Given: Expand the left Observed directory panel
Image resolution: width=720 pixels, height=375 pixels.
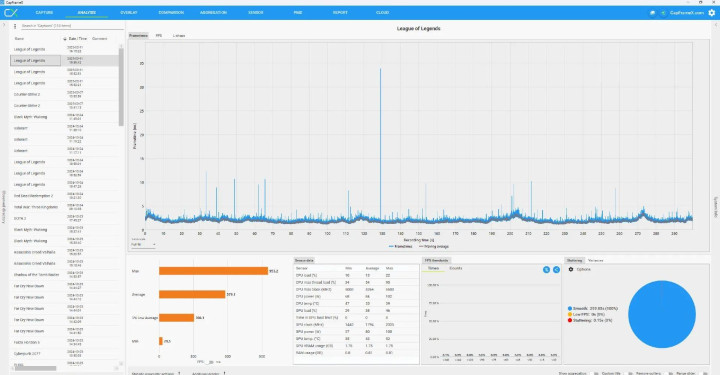Looking at the screenshot, I should point(4,25).
